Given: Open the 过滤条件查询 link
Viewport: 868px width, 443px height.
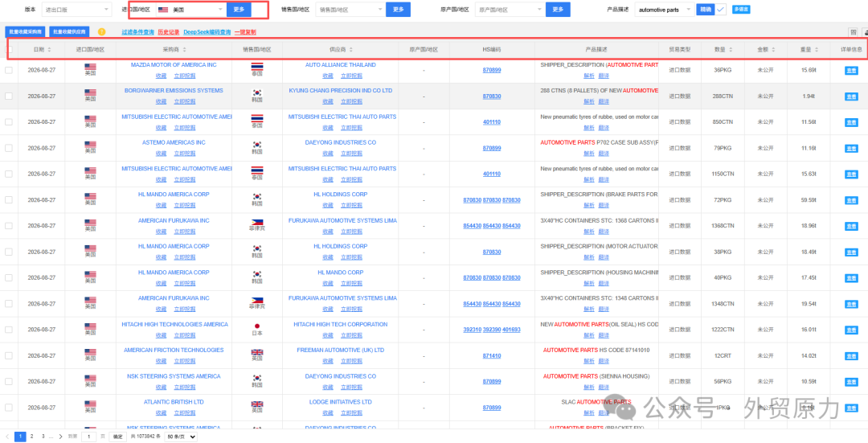Looking at the screenshot, I should click(x=138, y=32).
